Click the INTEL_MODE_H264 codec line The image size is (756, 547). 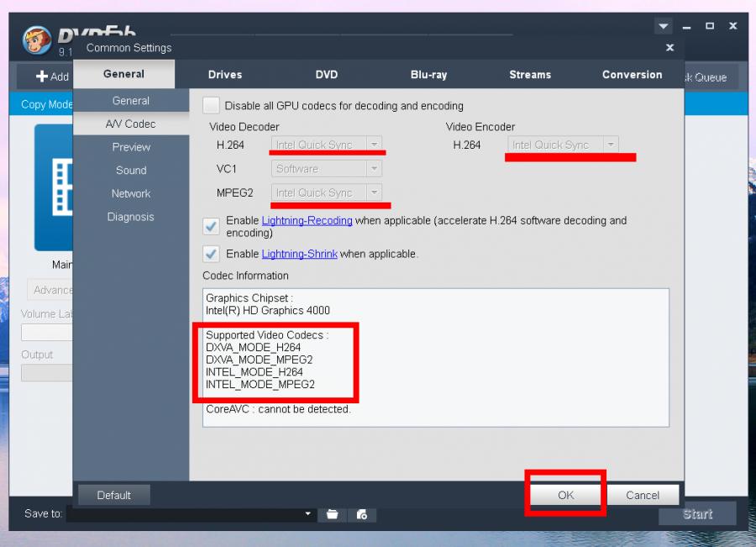254,372
